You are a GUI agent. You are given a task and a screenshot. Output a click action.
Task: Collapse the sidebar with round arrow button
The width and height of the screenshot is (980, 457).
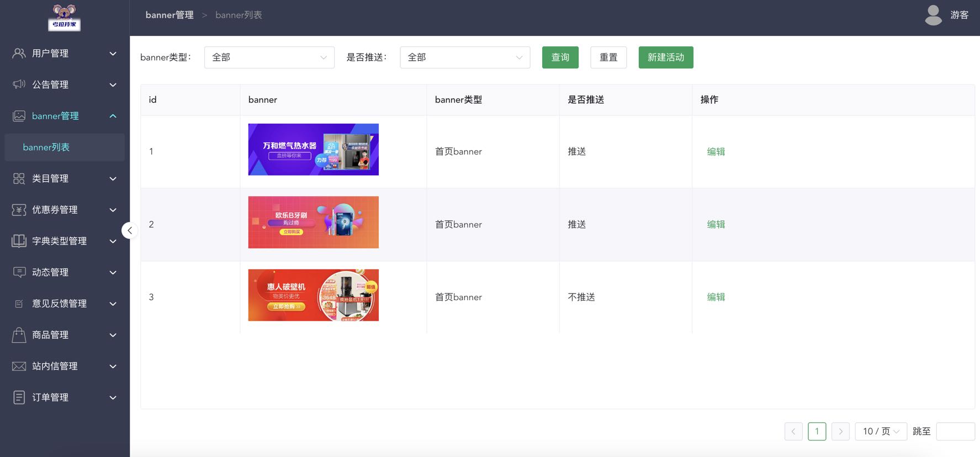pos(129,230)
